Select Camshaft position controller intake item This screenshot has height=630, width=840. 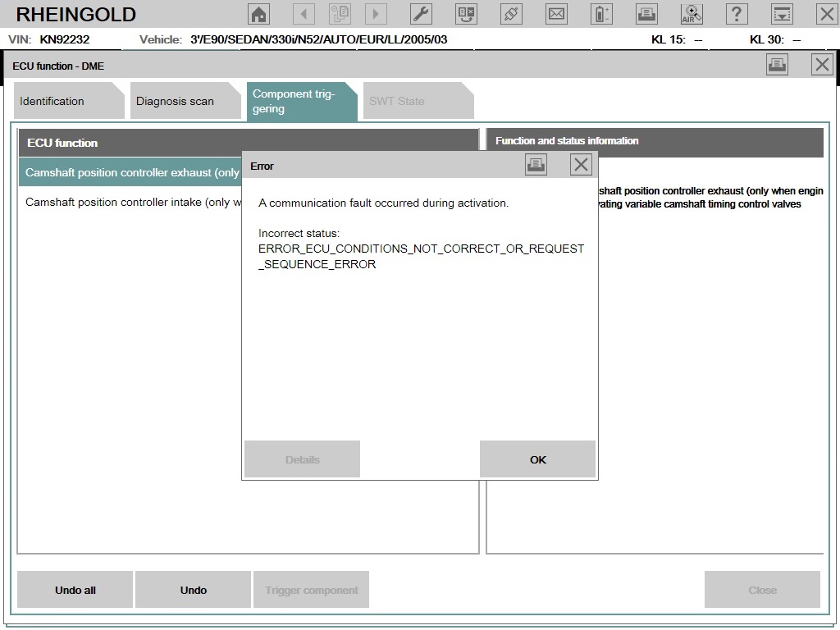tap(133, 202)
